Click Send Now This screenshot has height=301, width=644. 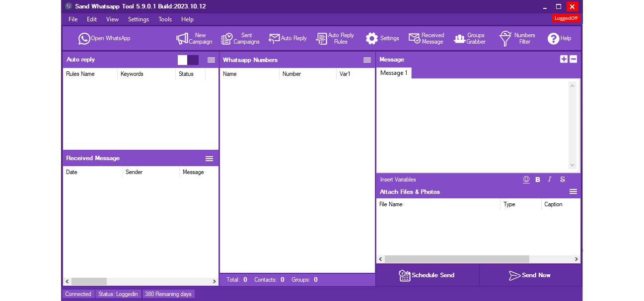[530, 275]
